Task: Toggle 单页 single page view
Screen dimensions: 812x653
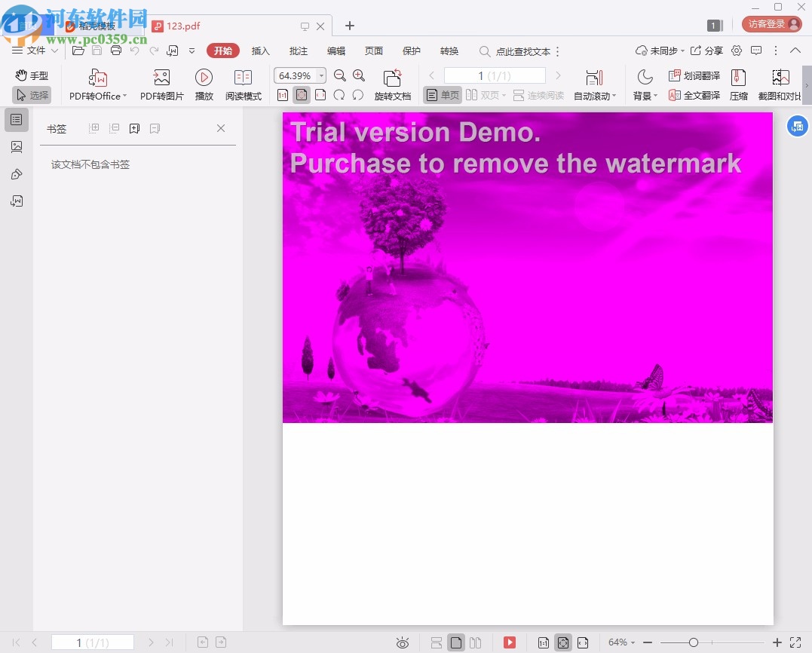Action: click(x=443, y=96)
